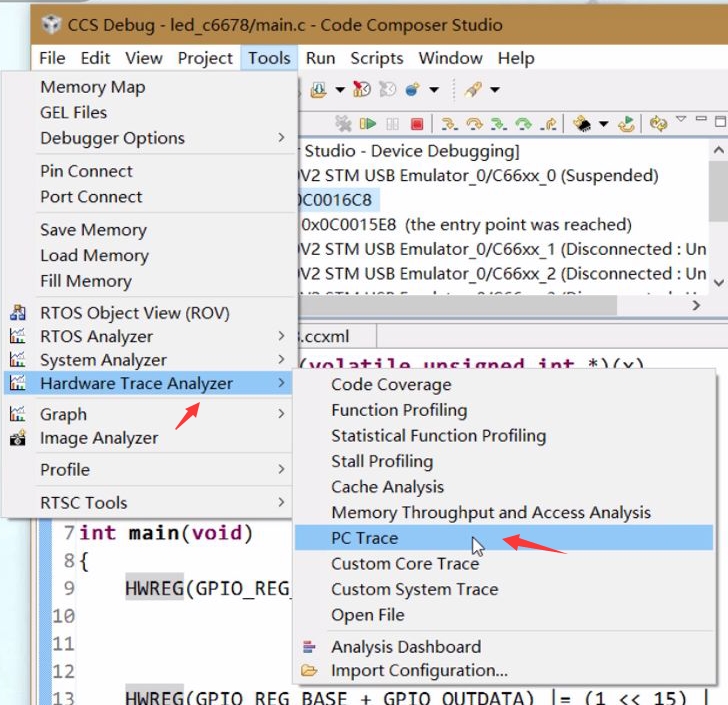The height and width of the screenshot is (705, 728).
Task: Open the Window menu
Action: click(x=450, y=58)
